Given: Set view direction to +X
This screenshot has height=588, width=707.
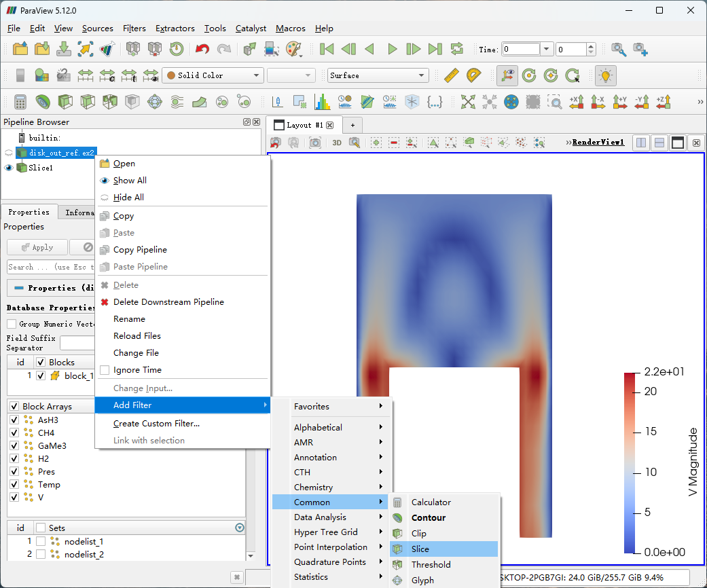Looking at the screenshot, I should (x=577, y=102).
